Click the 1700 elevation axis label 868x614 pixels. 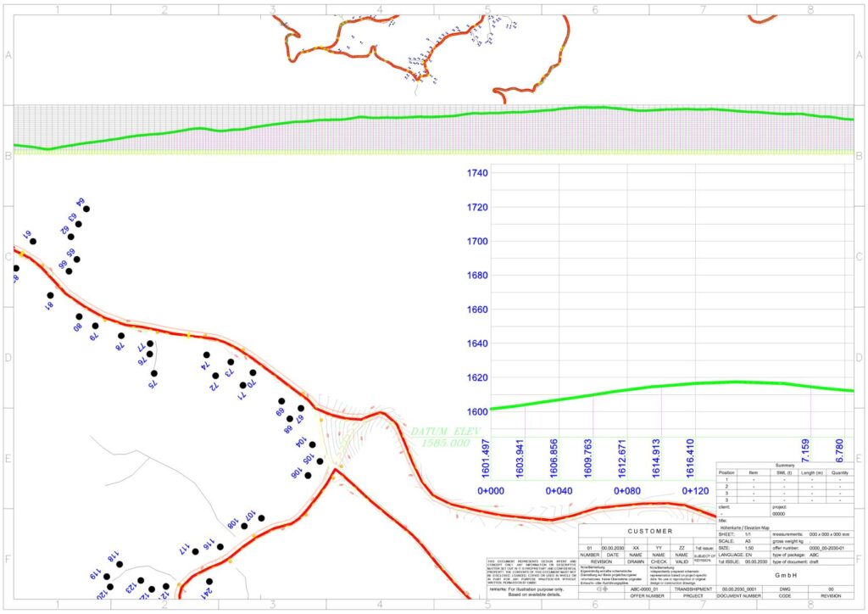pos(477,242)
